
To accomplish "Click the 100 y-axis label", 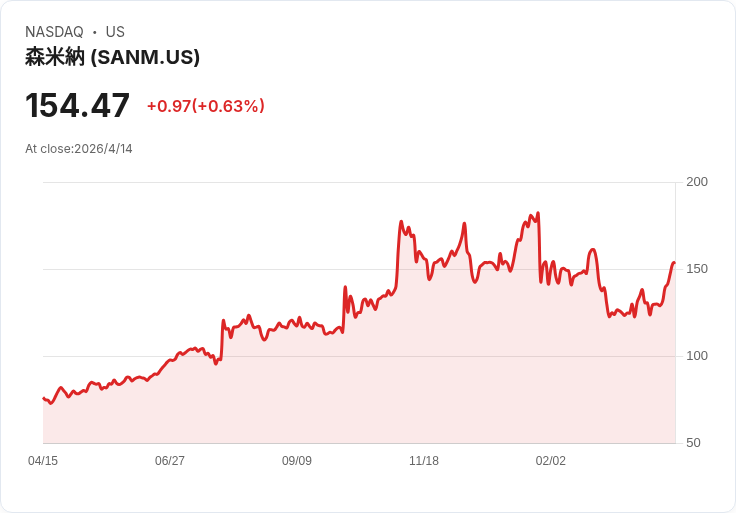I will click(x=696, y=356).
